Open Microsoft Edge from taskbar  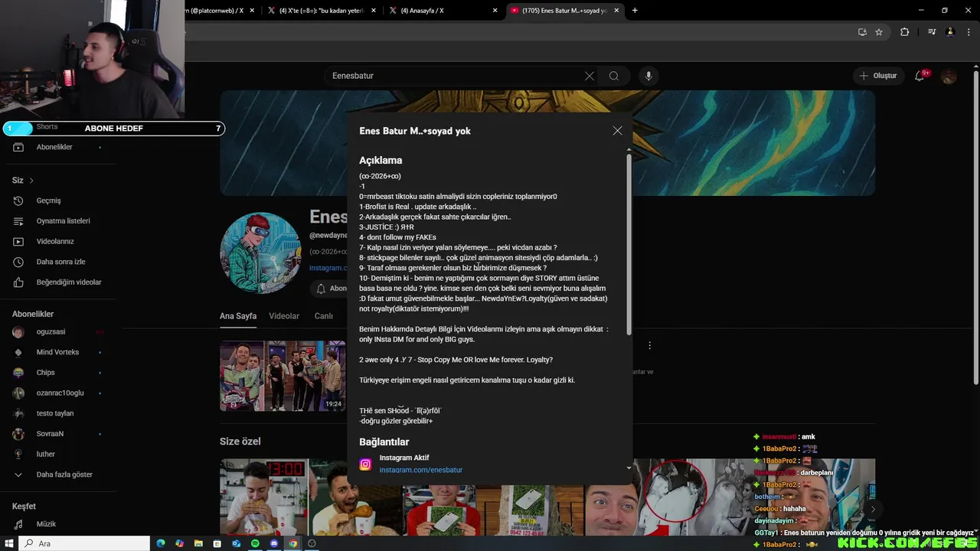click(x=161, y=543)
